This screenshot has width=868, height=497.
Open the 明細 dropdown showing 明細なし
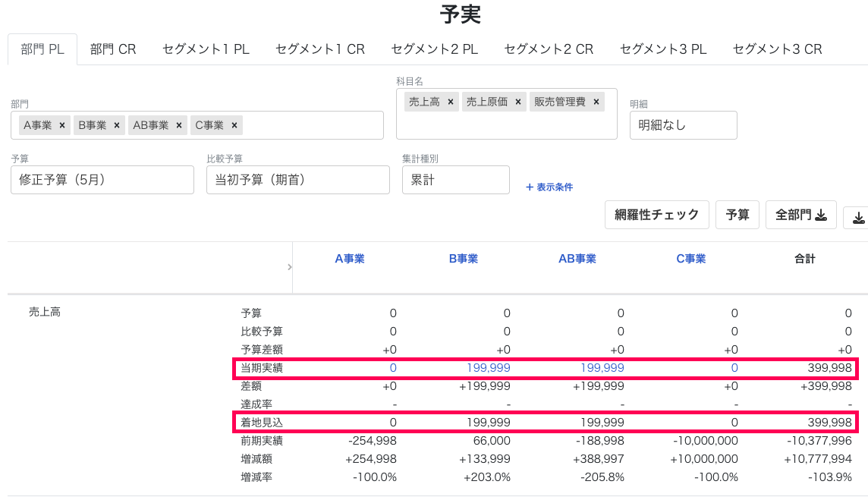(x=683, y=125)
